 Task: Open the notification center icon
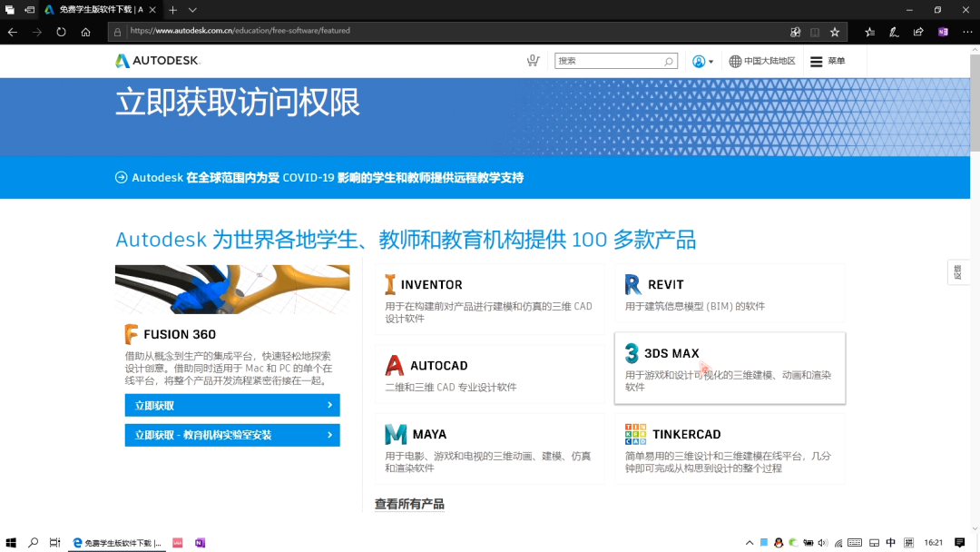pyautogui.click(x=960, y=543)
